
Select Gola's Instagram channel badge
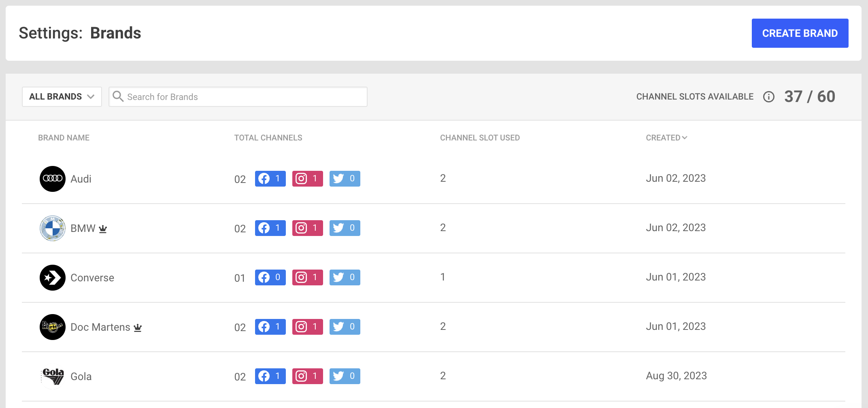click(308, 376)
